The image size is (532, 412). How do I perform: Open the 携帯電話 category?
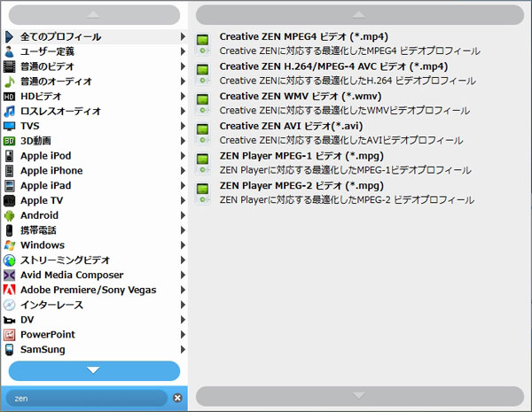[95, 230]
